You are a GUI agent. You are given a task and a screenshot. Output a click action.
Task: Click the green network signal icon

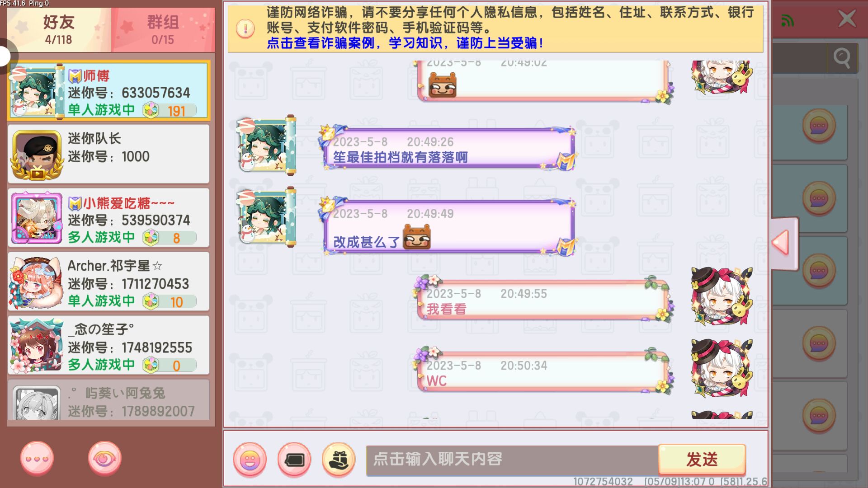tap(788, 20)
